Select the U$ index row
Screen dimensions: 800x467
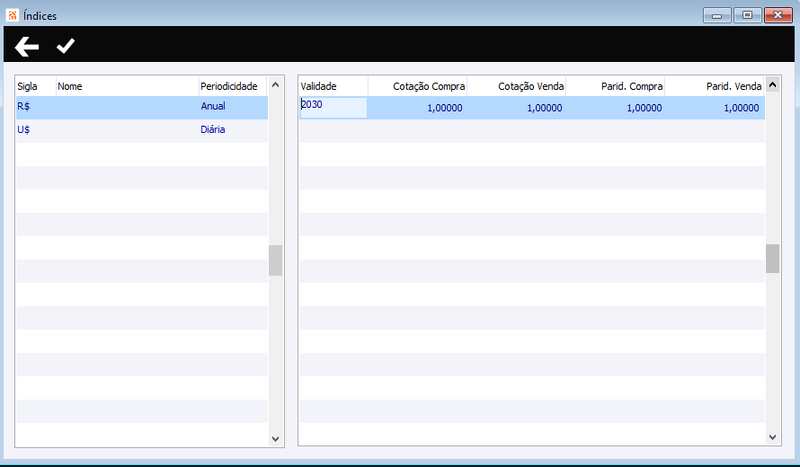pyautogui.click(x=142, y=131)
